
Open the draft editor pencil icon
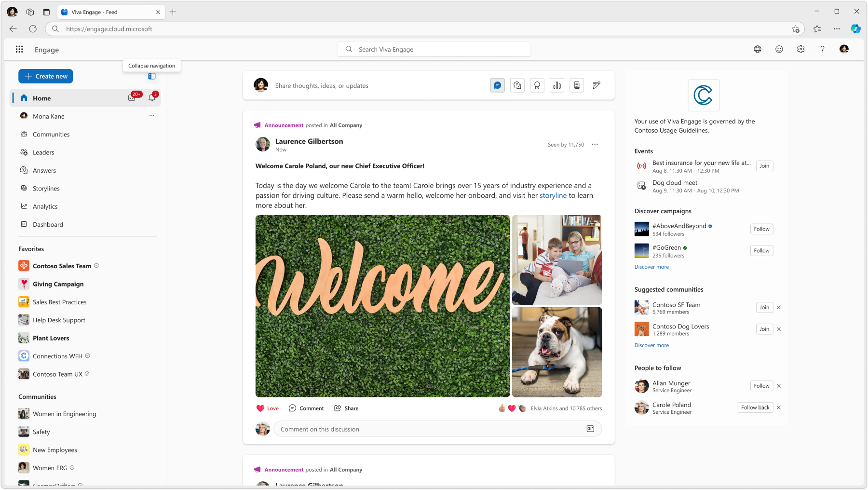pos(597,85)
